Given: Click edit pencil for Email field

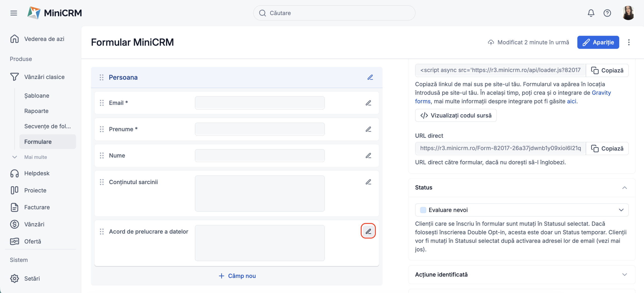Looking at the screenshot, I should point(368,103).
